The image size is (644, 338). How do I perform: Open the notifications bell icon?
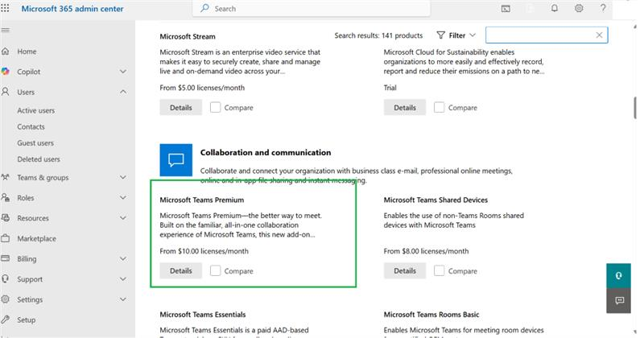[555, 8]
